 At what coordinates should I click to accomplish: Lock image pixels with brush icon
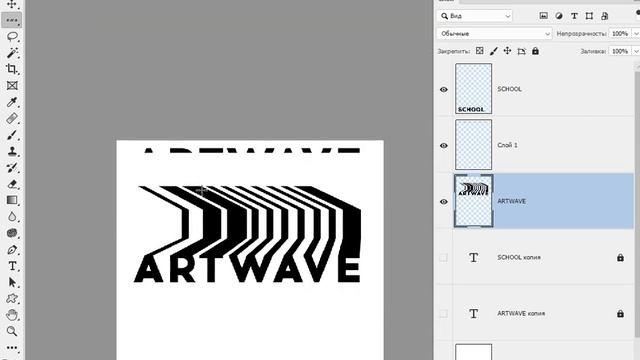pyautogui.click(x=493, y=51)
